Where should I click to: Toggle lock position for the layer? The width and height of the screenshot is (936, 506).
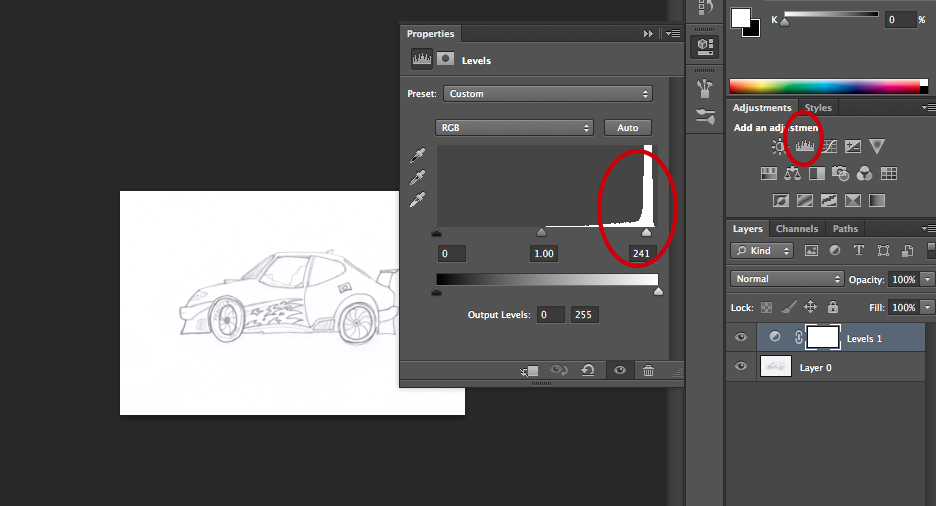[810, 307]
